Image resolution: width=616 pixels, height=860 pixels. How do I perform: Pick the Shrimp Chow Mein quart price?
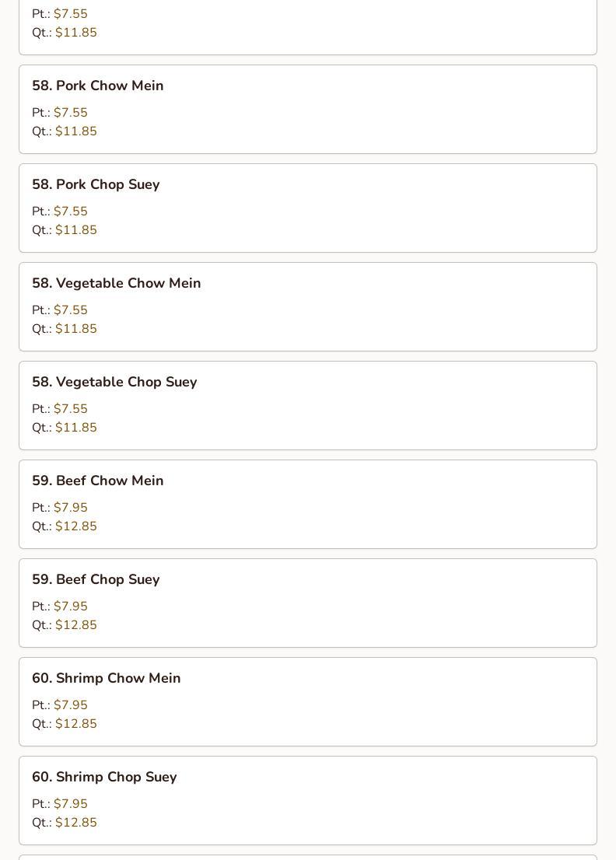coord(76,723)
